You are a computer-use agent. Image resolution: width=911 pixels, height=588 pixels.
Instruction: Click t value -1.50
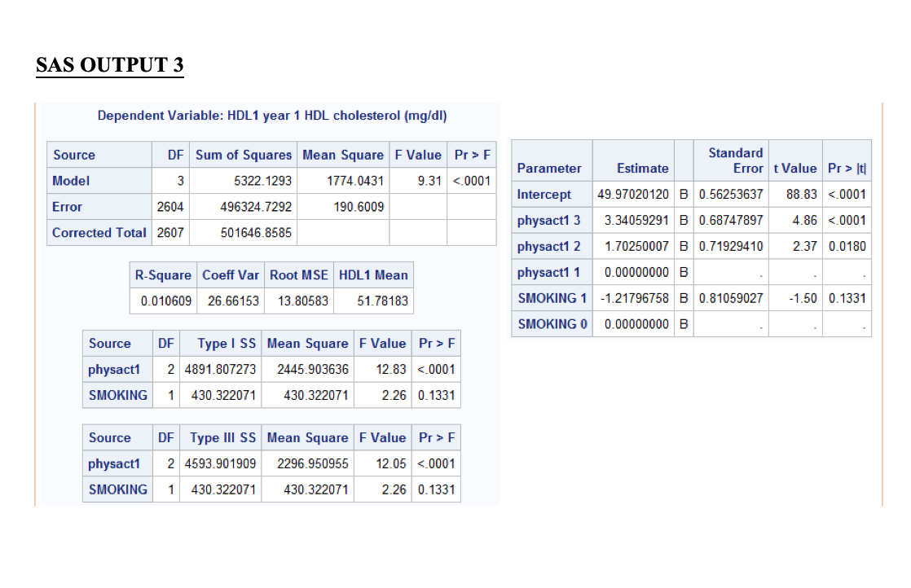[x=803, y=298]
